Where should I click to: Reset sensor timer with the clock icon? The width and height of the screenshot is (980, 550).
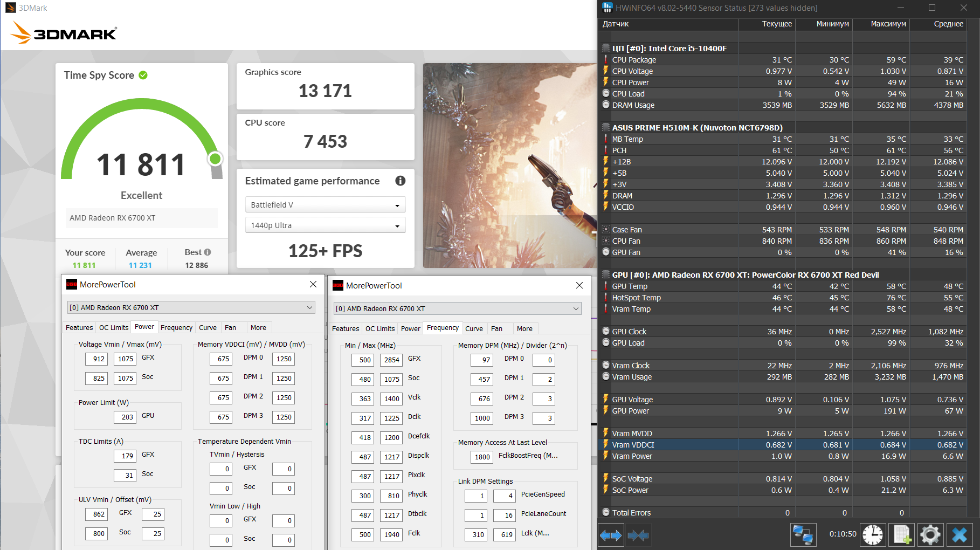pyautogui.click(x=873, y=535)
